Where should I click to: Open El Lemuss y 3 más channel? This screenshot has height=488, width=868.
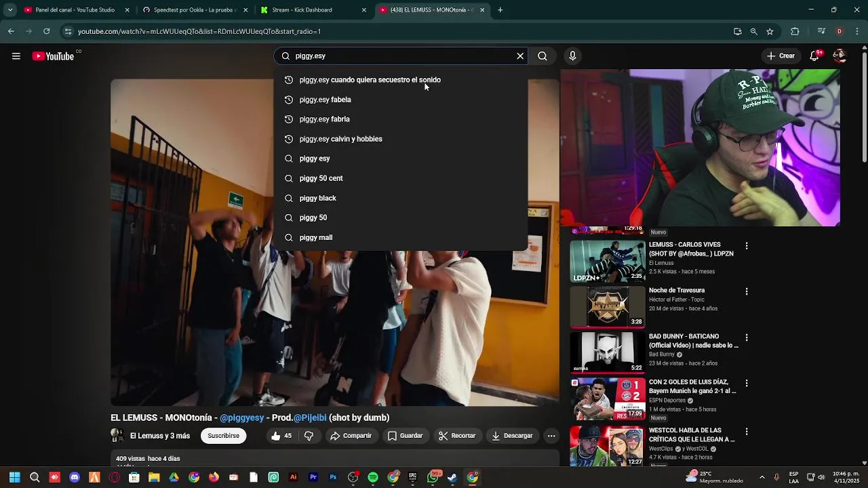point(160,436)
